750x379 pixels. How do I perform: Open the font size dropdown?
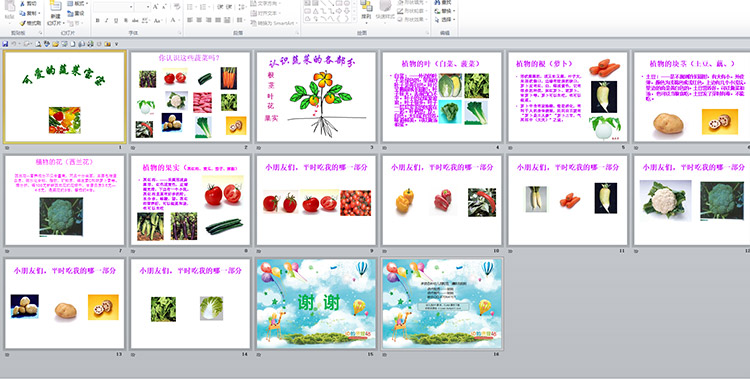[x=143, y=7]
